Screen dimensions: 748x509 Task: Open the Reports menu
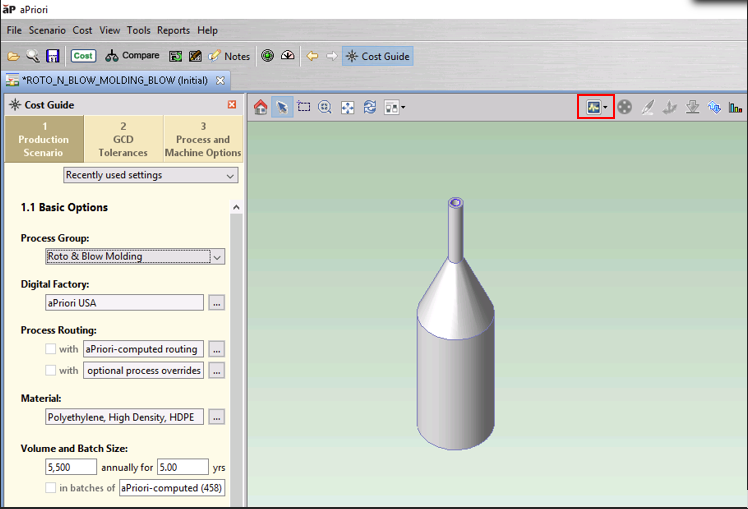coord(173,31)
